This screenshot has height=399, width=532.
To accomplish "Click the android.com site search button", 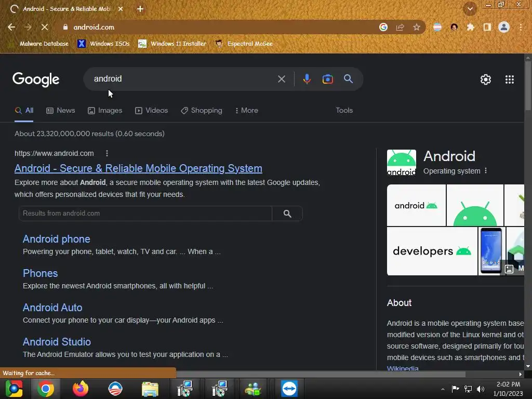I will coord(287,214).
